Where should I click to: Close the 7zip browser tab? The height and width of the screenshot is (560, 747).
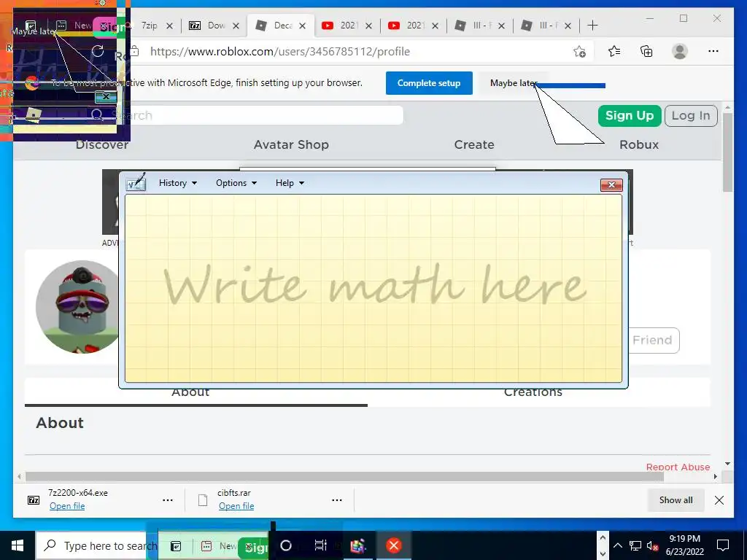(169, 26)
